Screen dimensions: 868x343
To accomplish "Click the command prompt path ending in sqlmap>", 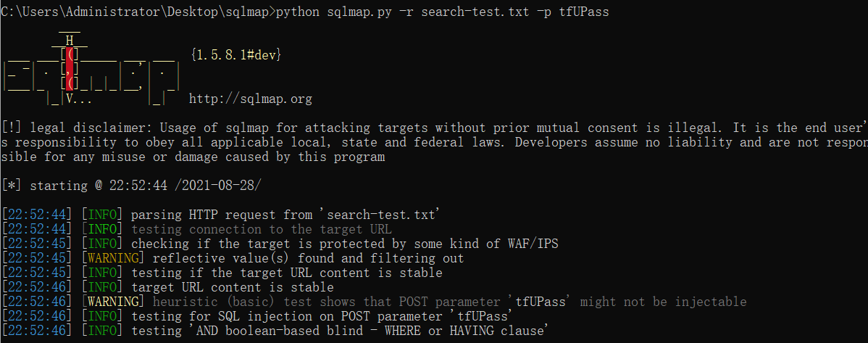I will tap(134, 12).
